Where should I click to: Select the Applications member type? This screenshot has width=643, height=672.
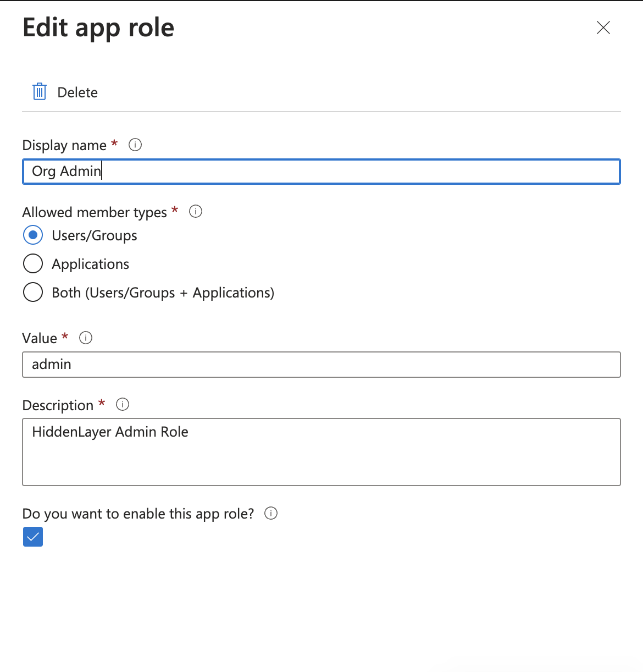point(33,263)
